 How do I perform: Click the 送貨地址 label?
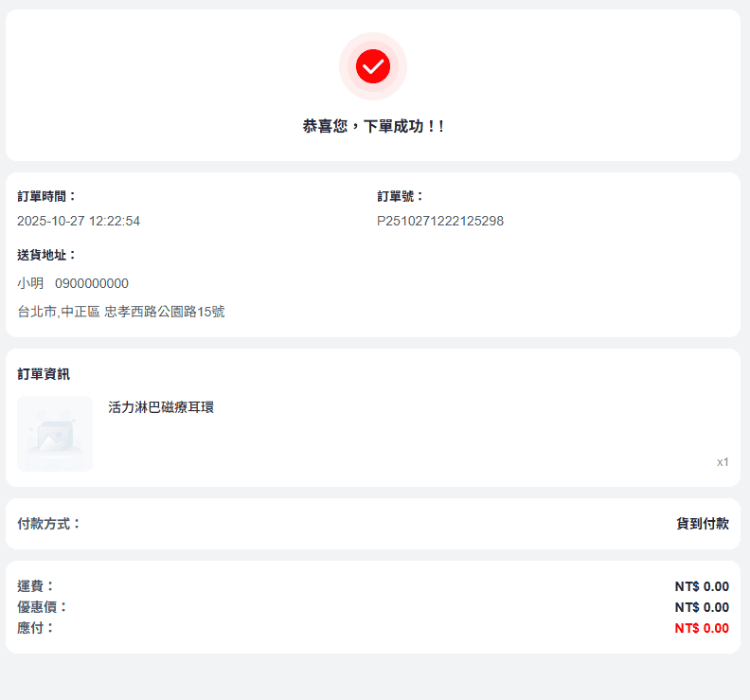click(46, 255)
